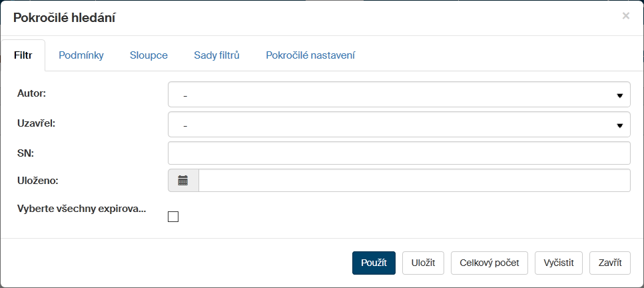Click the Použít button
Image resolution: width=644 pixels, height=288 pixels.
pos(374,263)
